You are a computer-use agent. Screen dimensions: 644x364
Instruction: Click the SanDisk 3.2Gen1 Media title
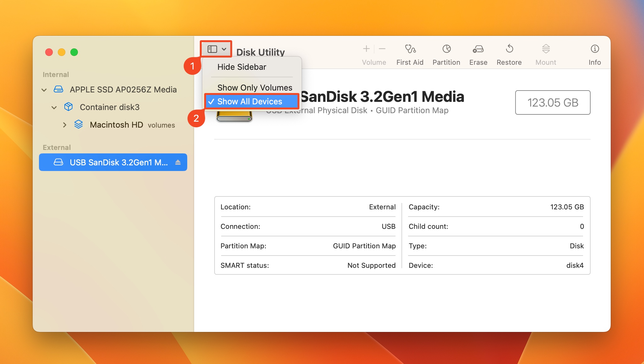[x=382, y=96]
